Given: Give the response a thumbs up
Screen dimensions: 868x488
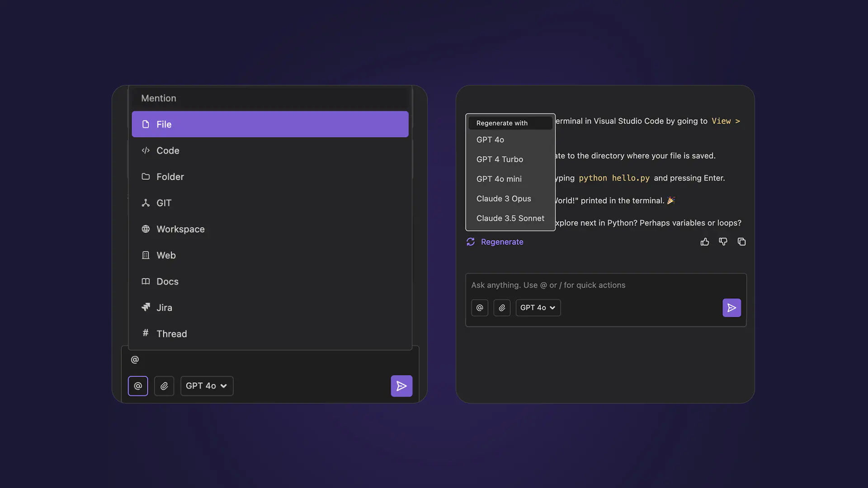Looking at the screenshot, I should click(x=704, y=242).
